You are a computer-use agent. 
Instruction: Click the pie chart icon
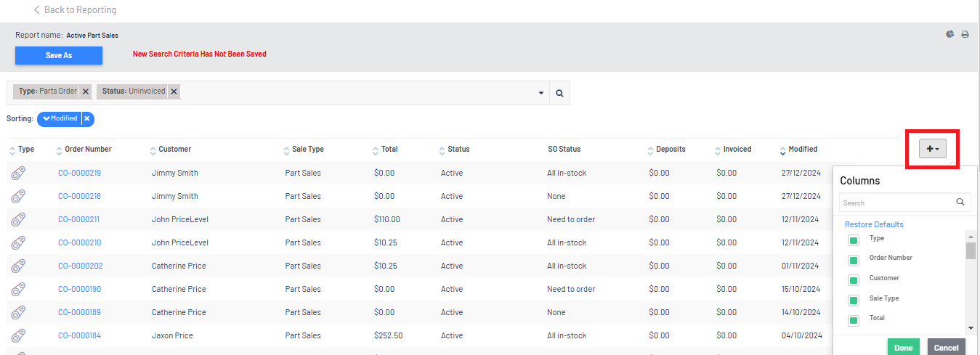coord(950,34)
